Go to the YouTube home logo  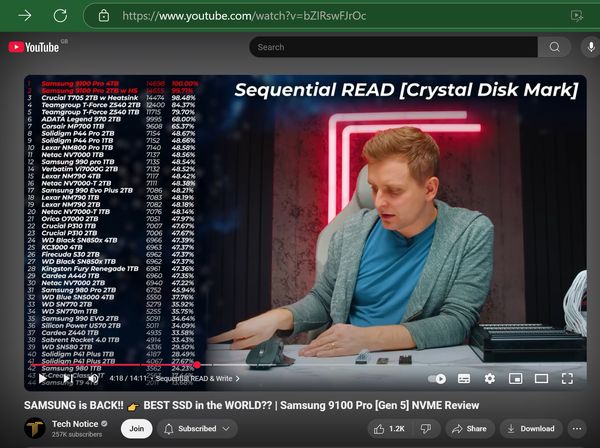34,47
